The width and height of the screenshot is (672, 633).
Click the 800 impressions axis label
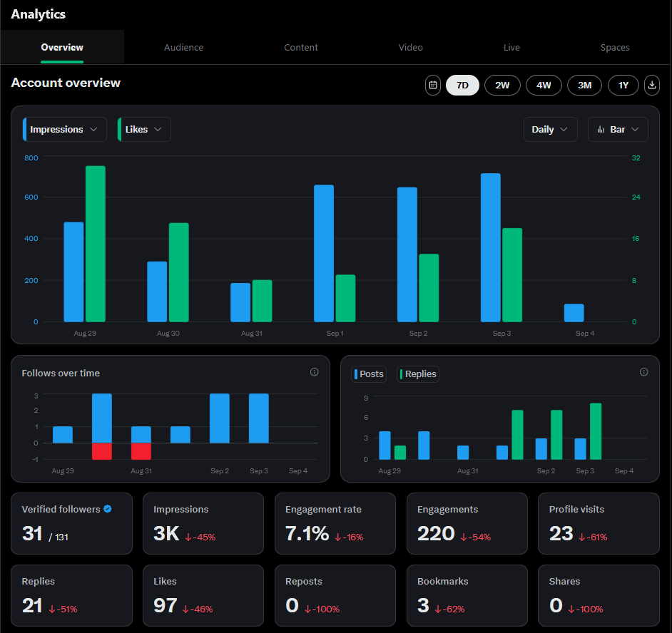(x=31, y=158)
